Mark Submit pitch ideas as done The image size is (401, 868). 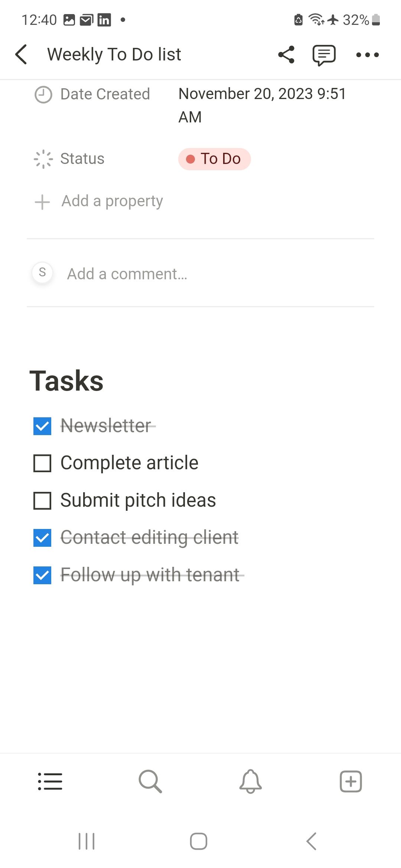click(x=42, y=500)
